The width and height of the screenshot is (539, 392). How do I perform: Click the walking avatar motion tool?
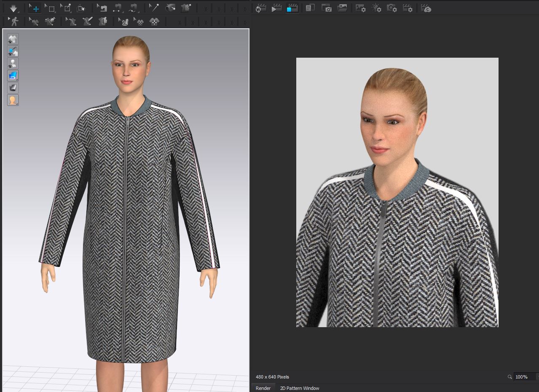click(x=14, y=21)
